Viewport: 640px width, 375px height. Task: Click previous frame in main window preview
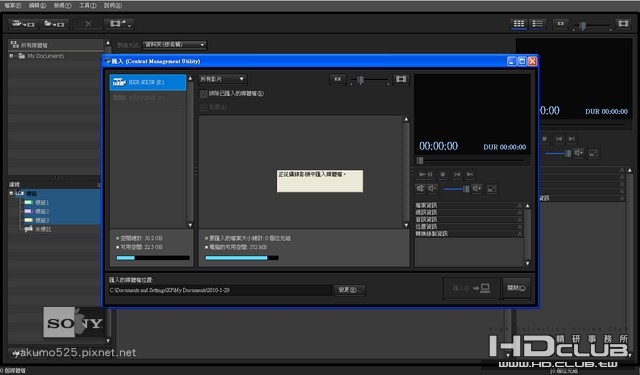(x=559, y=139)
